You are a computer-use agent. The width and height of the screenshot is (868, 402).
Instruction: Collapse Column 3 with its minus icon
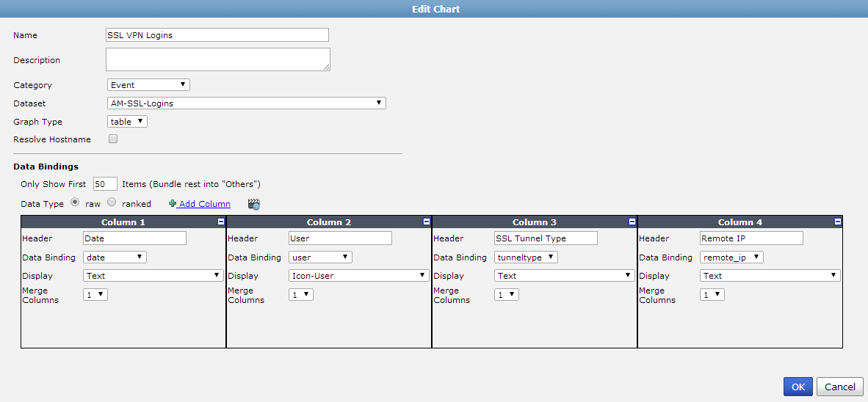(x=632, y=222)
